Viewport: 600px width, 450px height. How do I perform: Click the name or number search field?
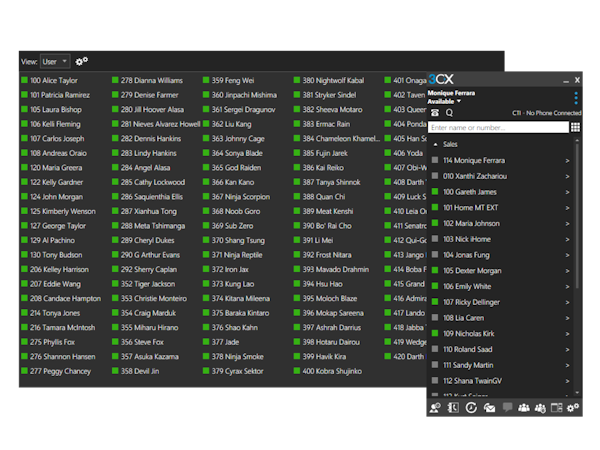point(498,127)
